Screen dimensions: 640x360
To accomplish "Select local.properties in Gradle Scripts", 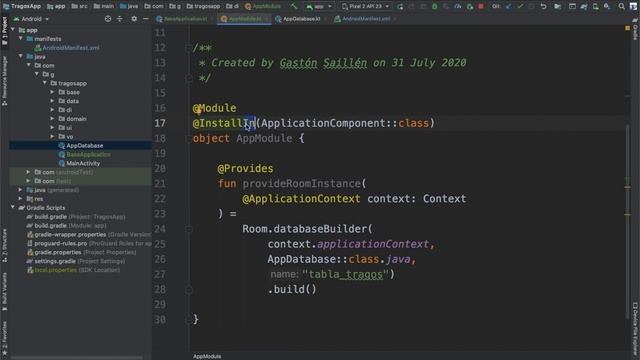I will pyautogui.click(x=73, y=270).
